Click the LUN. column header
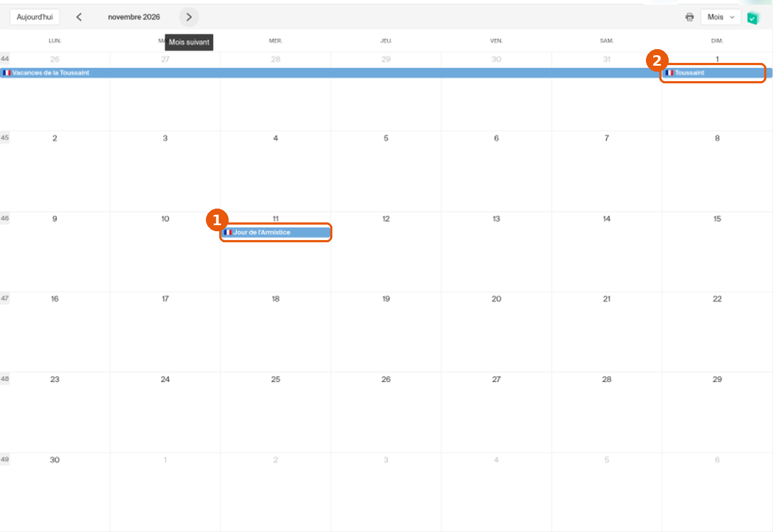Screen dimensions: 773x532 (55, 41)
